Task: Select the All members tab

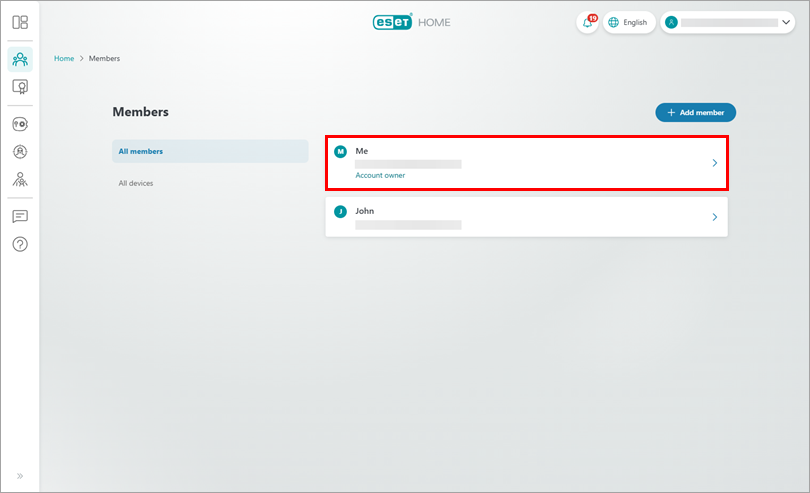Action: (210, 151)
